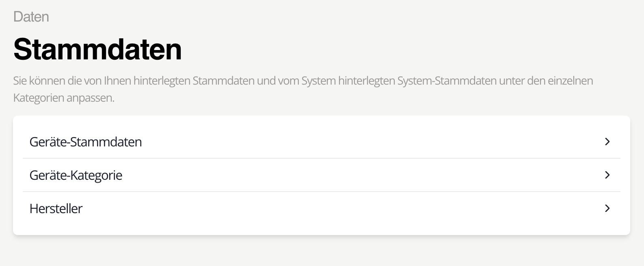Click the arrow icon in the Geräte-Kategorie row

[607, 175]
